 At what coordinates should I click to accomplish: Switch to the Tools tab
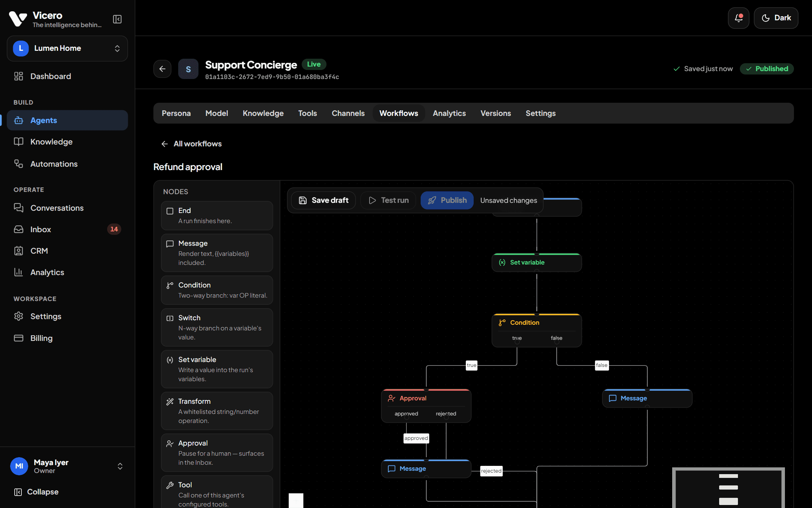[308, 113]
